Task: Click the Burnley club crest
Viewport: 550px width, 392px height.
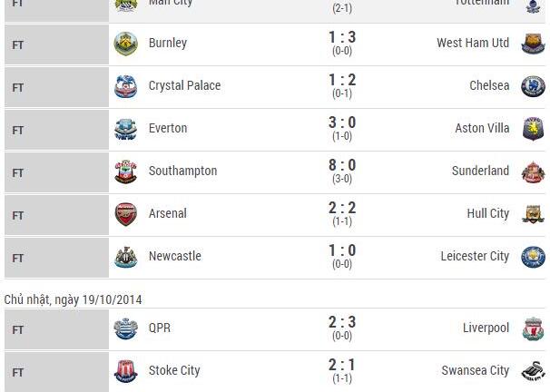Action: click(x=125, y=44)
